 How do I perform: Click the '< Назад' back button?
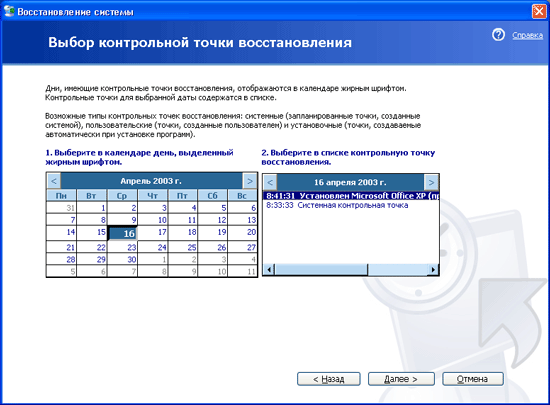[329, 379]
